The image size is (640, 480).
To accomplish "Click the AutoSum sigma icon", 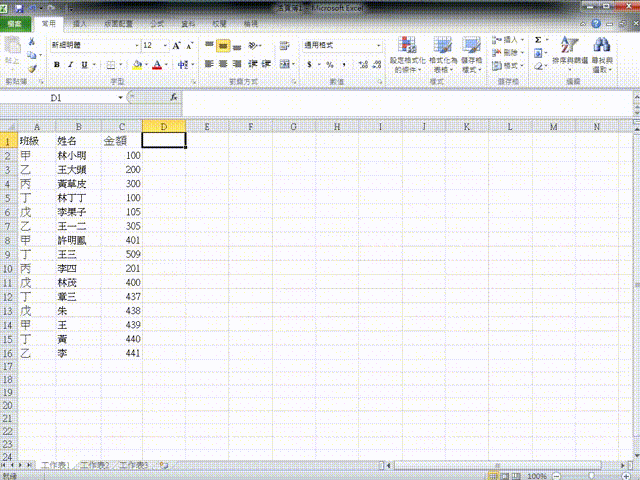I will pos(538,40).
